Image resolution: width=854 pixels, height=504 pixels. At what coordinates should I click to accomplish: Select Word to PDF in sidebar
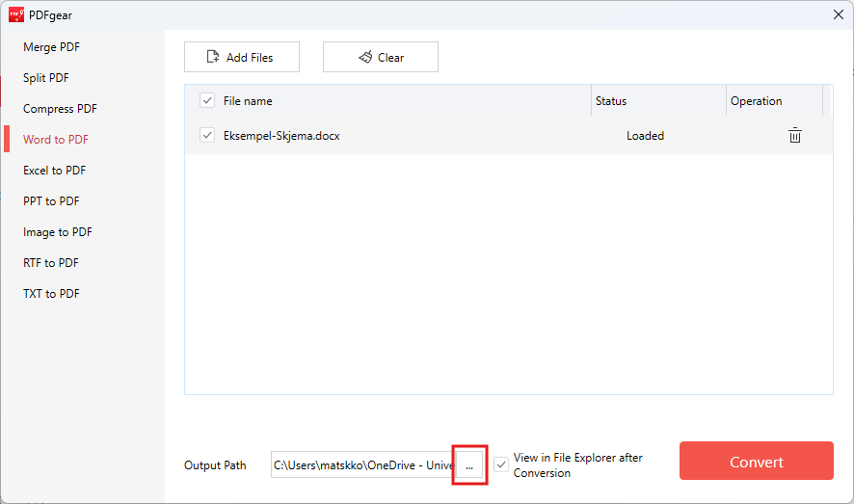click(56, 140)
